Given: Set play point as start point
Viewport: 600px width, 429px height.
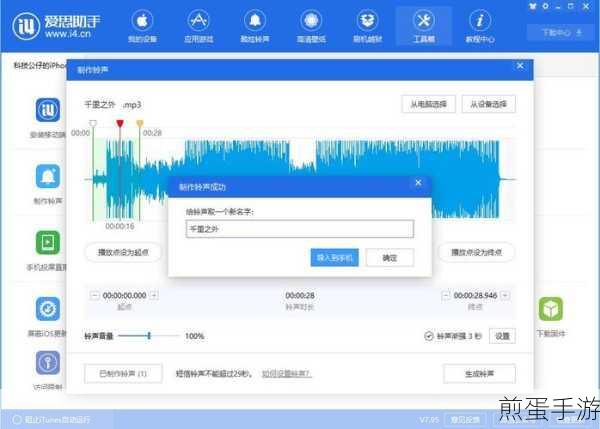Looking at the screenshot, I should [123, 253].
